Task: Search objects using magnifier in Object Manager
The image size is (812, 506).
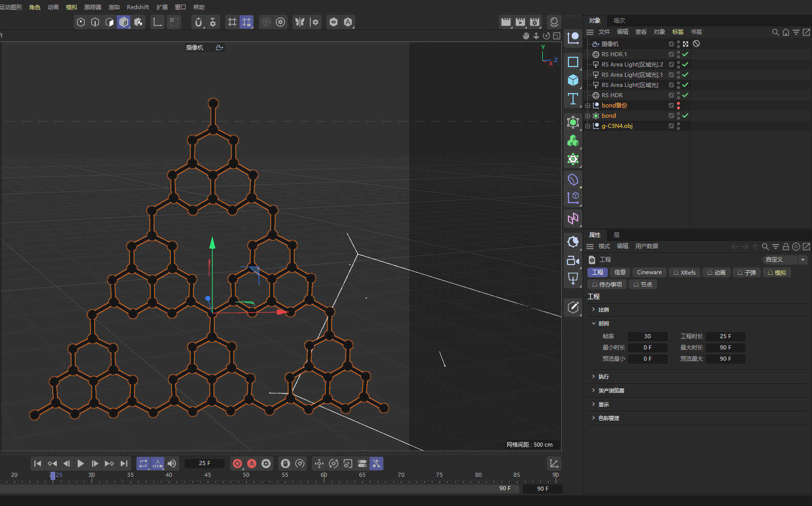Action: tap(776, 32)
